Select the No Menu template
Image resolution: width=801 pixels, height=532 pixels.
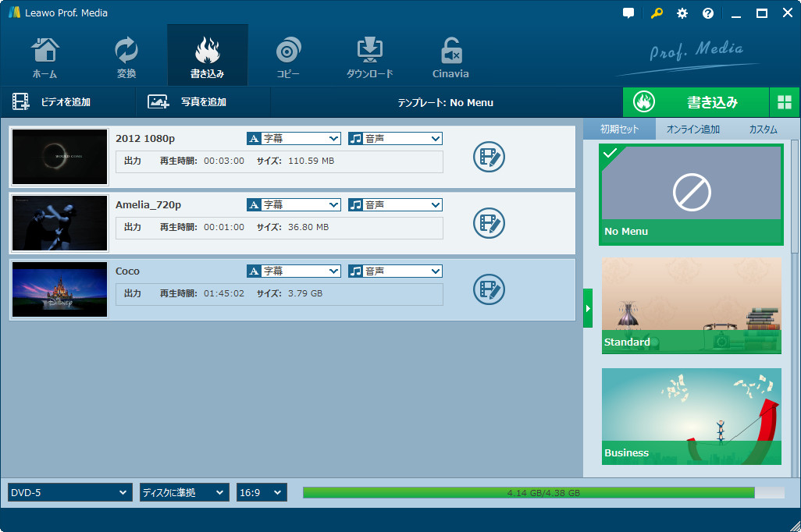(x=691, y=194)
